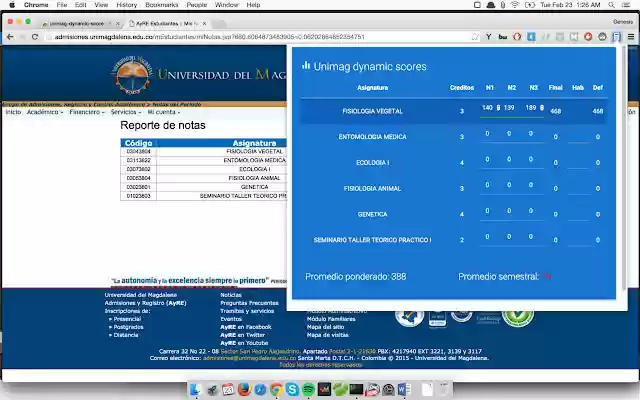
Task: Click the Inicio link in the nav bar
Action: tap(13, 112)
